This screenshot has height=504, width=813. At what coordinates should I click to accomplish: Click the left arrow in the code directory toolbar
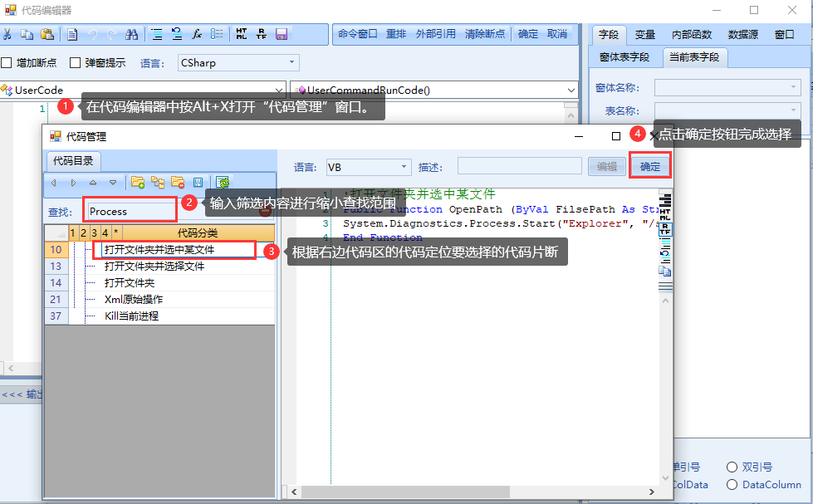(x=53, y=183)
